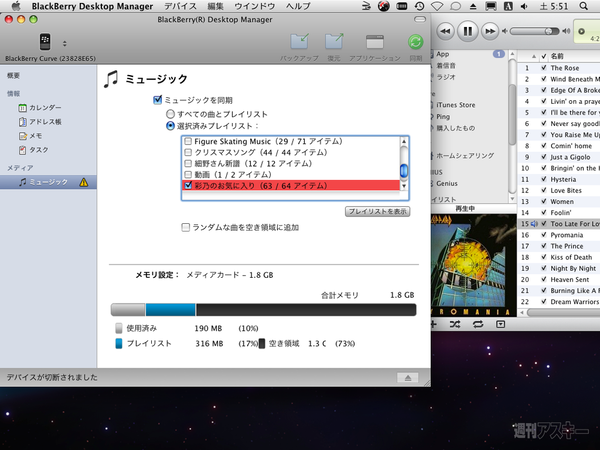Viewport: 600px width, 450px height.
Task: Adjust the iTunes volume slider
Action: pyautogui.click(x=535, y=31)
